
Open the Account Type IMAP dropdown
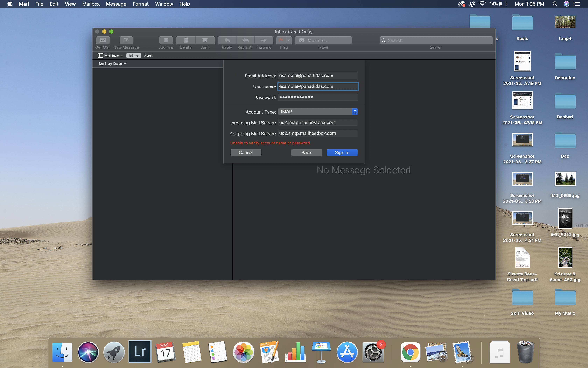(x=318, y=111)
